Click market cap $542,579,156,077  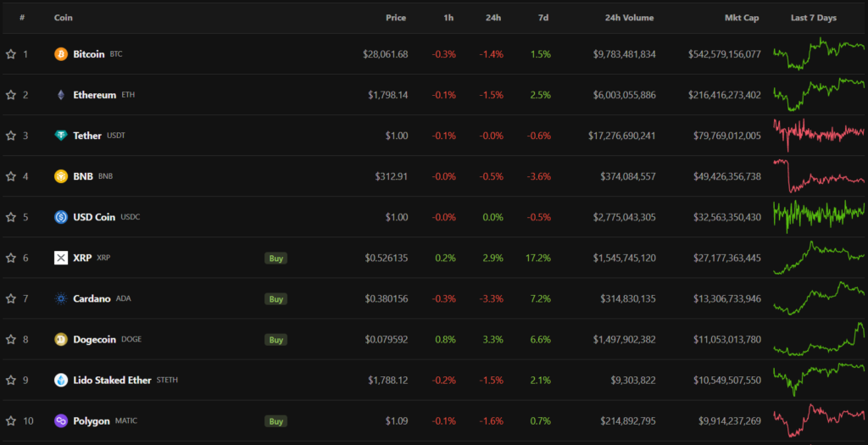coord(725,54)
